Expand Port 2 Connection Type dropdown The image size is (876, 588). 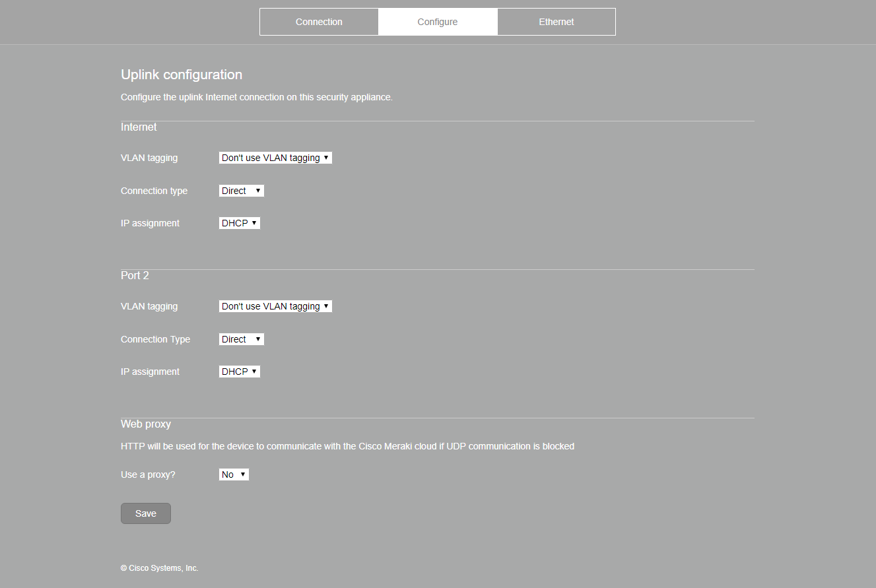(x=241, y=339)
